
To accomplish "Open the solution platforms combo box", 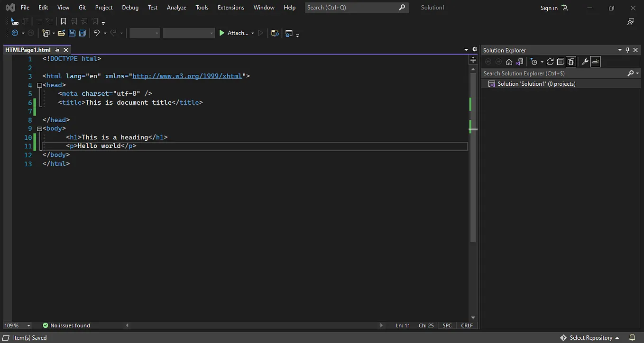I will point(189,33).
